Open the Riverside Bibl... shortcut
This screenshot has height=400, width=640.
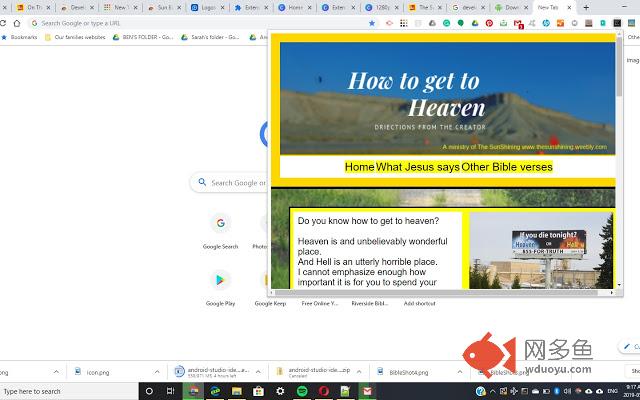point(370,303)
